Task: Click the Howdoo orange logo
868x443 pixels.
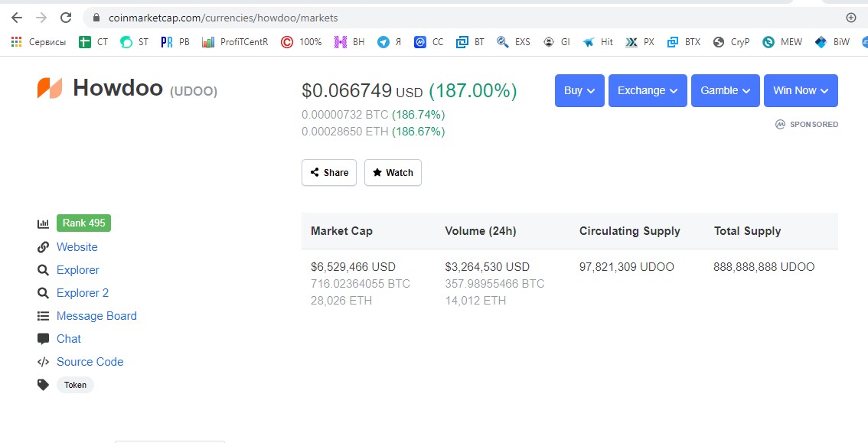Action: tap(50, 89)
